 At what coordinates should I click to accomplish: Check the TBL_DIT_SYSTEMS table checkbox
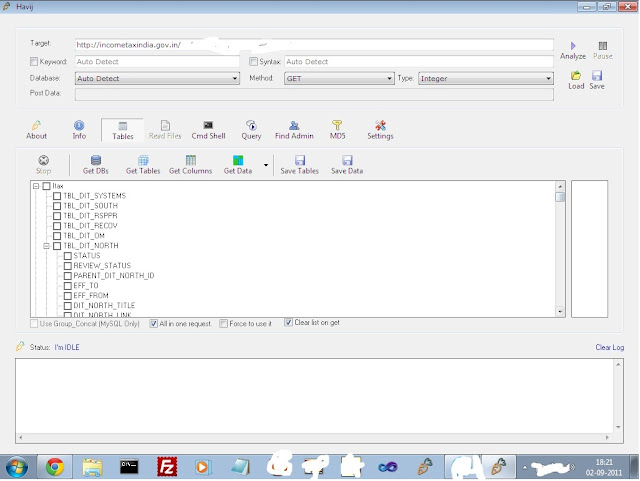point(57,196)
